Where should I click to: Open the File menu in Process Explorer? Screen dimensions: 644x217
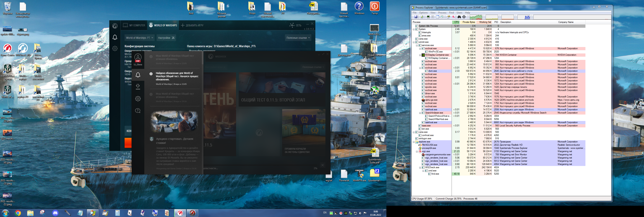[x=415, y=12]
